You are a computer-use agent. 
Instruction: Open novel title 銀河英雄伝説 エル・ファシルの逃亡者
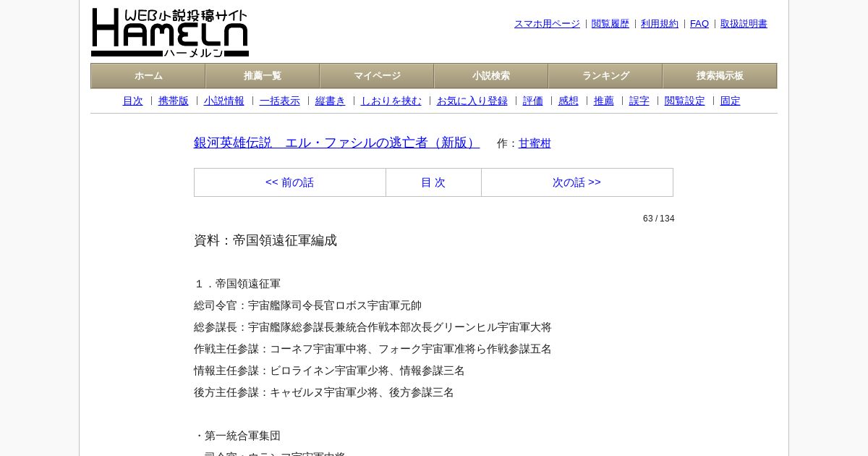[x=336, y=143]
